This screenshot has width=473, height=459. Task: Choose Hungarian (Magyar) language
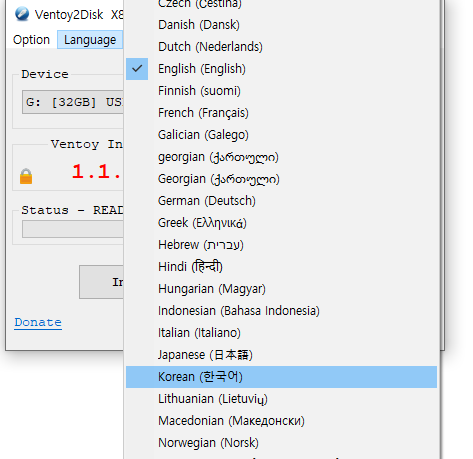(x=281, y=289)
